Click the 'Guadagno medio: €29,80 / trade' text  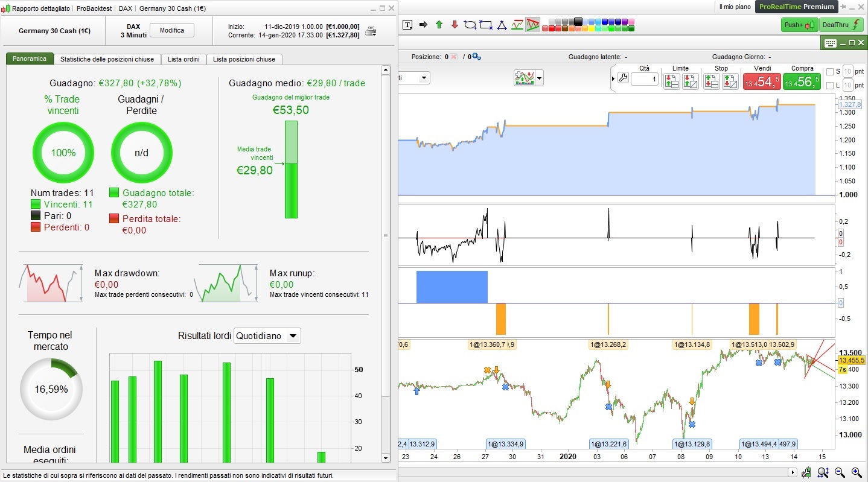297,83
